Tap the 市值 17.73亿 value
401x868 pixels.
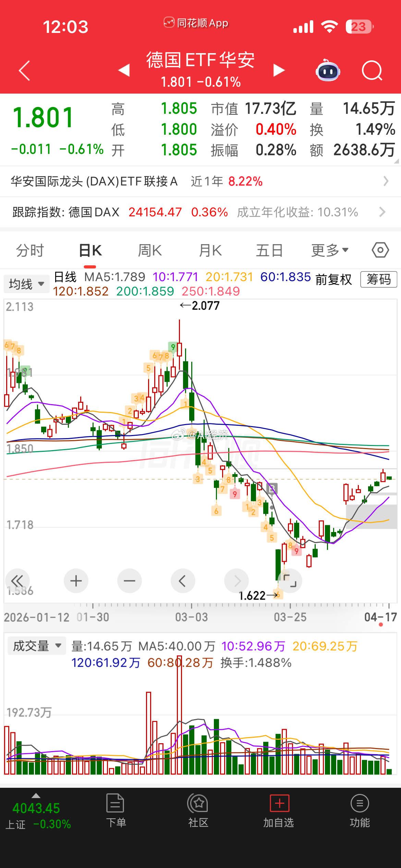pos(270,109)
